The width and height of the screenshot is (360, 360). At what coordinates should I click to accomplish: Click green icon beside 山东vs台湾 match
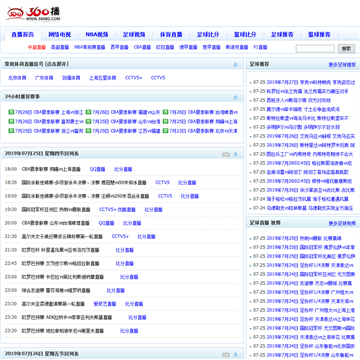(88, 122)
